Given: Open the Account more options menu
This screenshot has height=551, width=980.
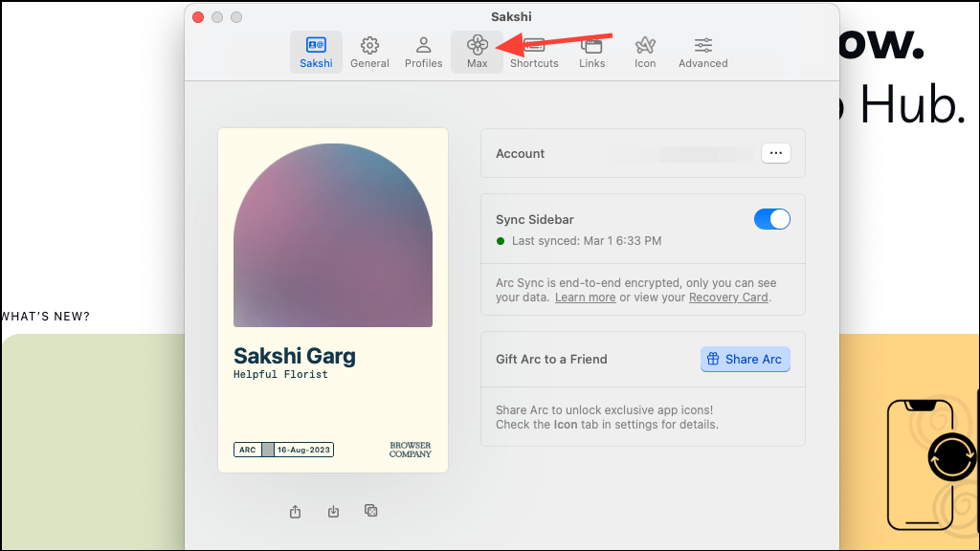Looking at the screenshot, I should (x=775, y=153).
